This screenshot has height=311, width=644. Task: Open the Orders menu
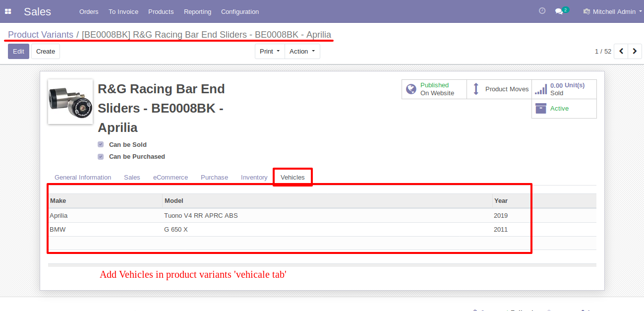(89, 11)
